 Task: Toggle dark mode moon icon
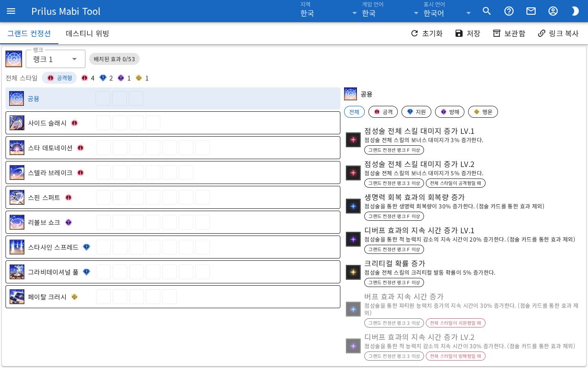575,11
